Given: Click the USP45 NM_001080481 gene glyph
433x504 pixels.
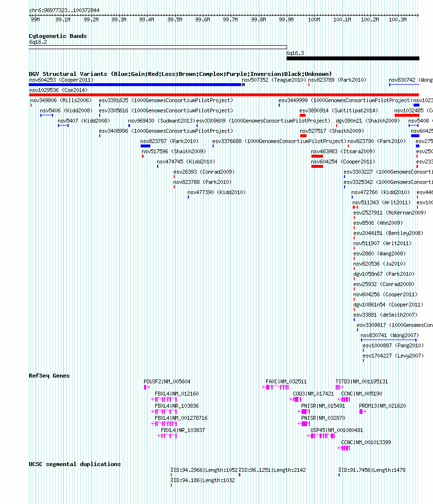Looking at the screenshot, I should click(322, 436).
